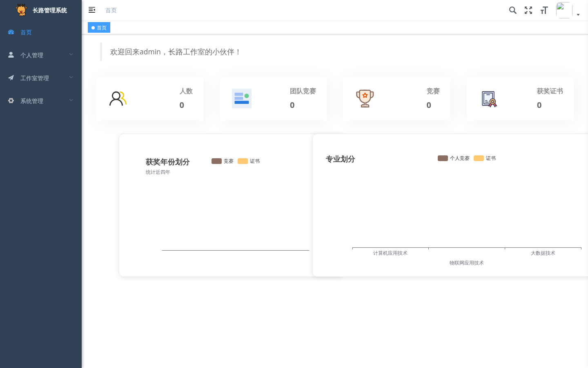The height and width of the screenshot is (368, 588).
Task: Expand the 系统管理 chevron arrow
Action: [71, 100]
